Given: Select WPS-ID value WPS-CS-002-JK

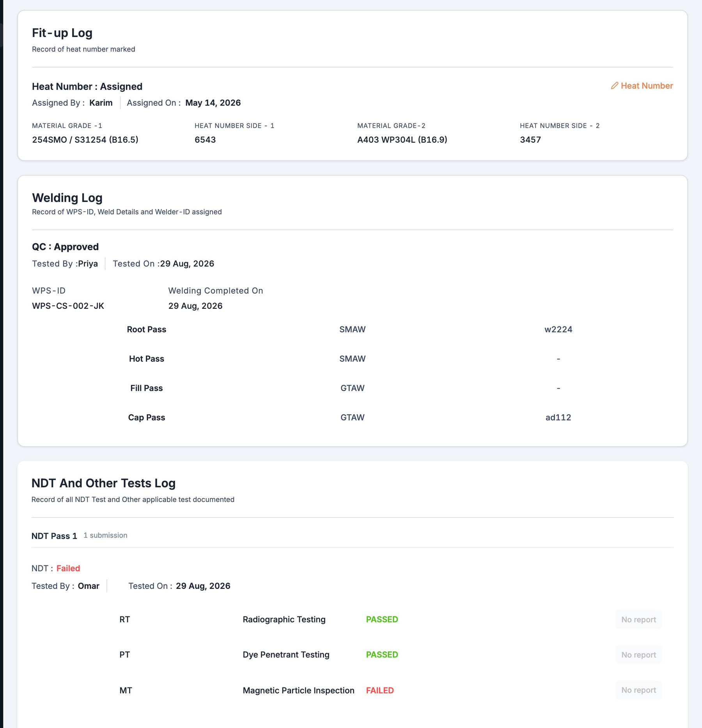Looking at the screenshot, I should 68,306.
